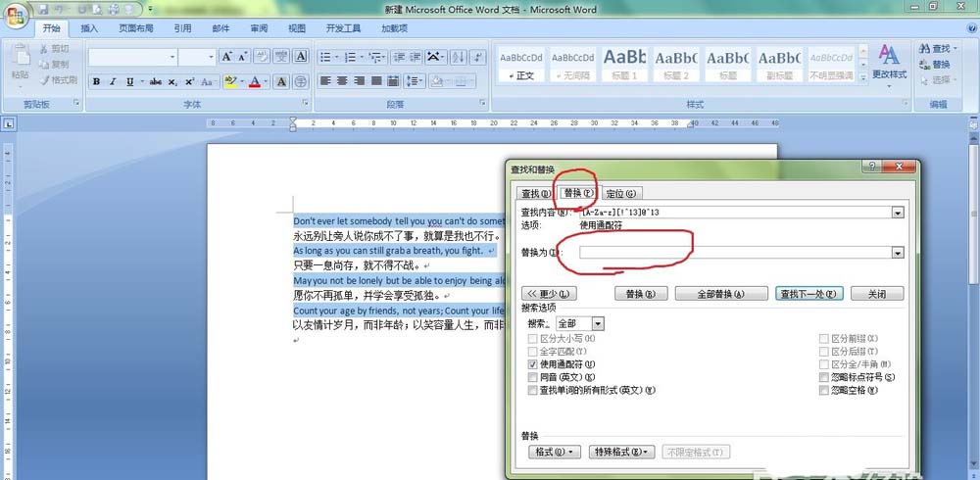Viewport: 980px width, 480px height.
Task: Click the 替换为 replace-with input field
Action: (x=736, y=253)
